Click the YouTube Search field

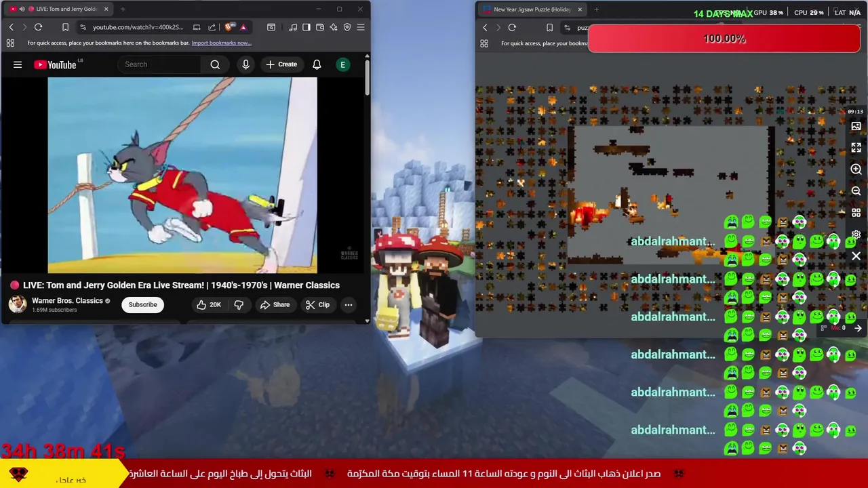[160, 64]
